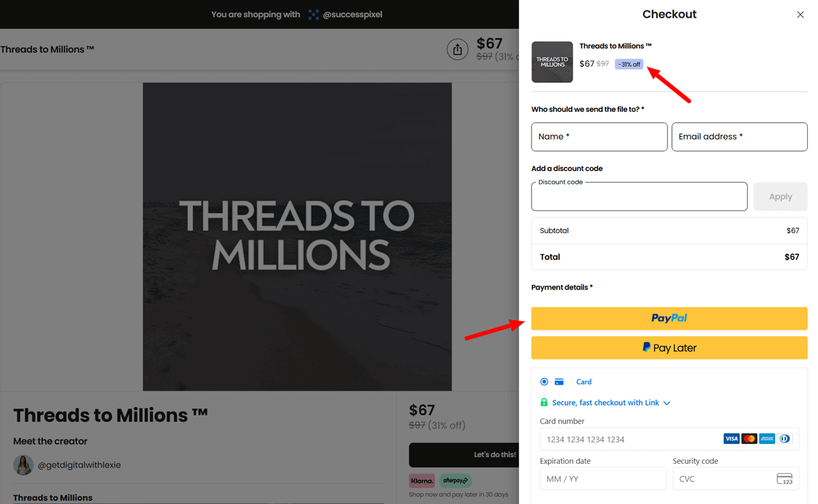Expand the Secure checkout with Link dropdown

point(665,403)
